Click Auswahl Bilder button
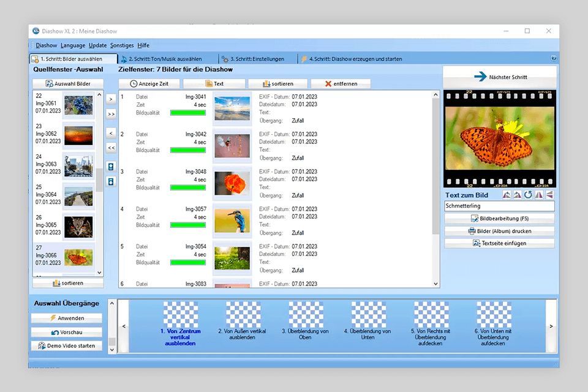Image resolution: width=588 pixels, height=392 pixels. click(x=68, y=84)
